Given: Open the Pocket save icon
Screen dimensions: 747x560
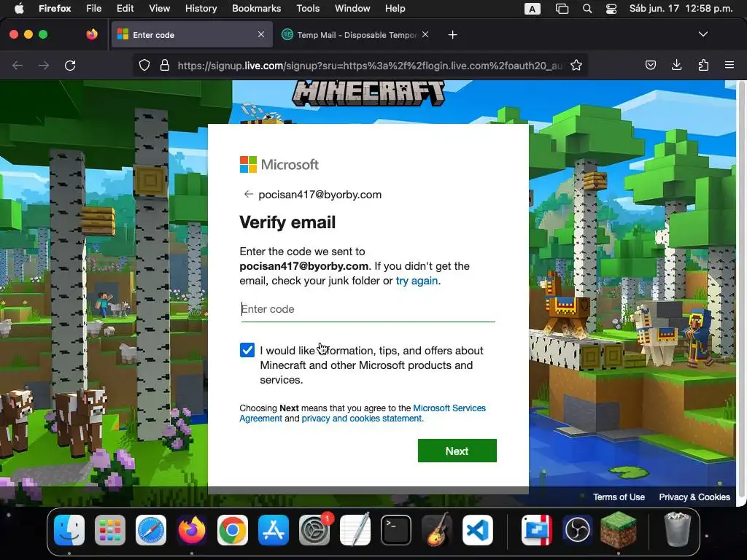Looking at the screenshot, I should tap(650, 65).
